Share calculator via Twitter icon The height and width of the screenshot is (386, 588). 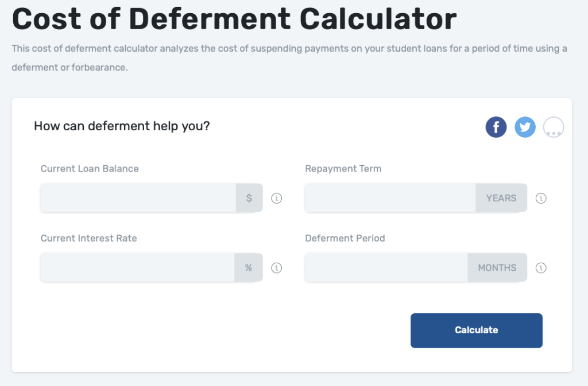tap(525, 127)
